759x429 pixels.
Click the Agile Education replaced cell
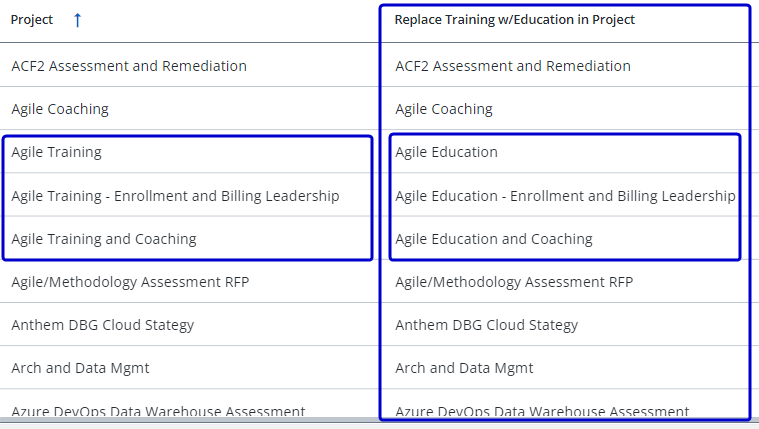446,152
